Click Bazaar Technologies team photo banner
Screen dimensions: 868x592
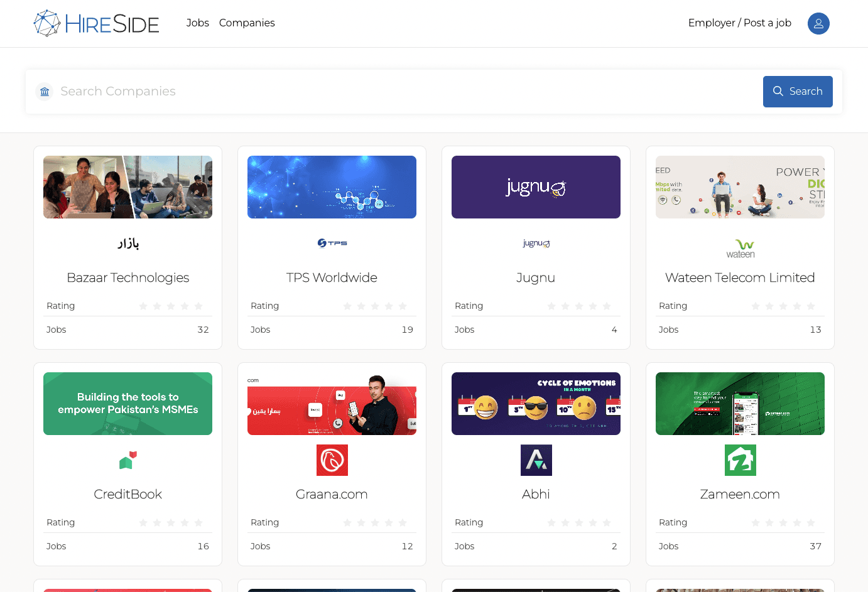coord(127,187)
